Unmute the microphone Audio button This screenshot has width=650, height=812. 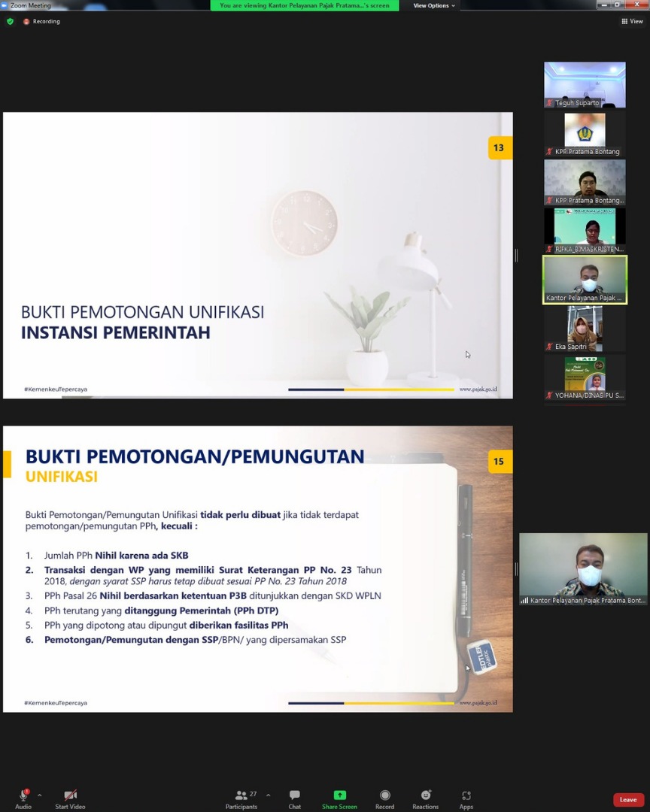pos(23,798)
